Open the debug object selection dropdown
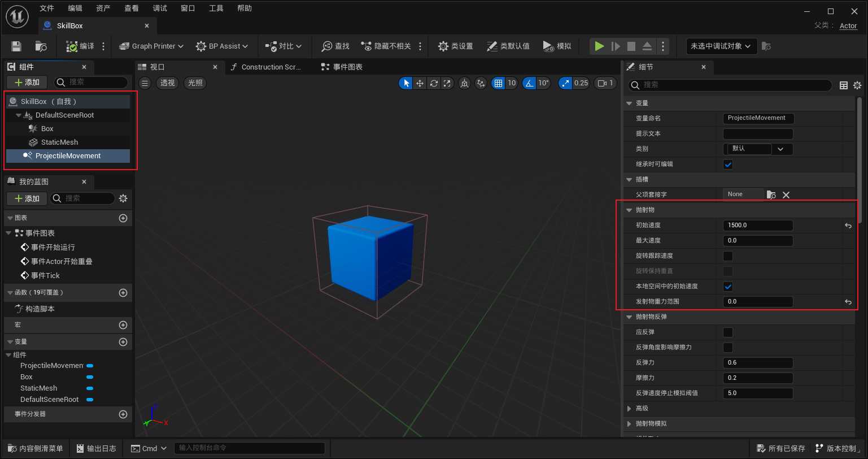868x459 pixels. [x=721, y=46]
